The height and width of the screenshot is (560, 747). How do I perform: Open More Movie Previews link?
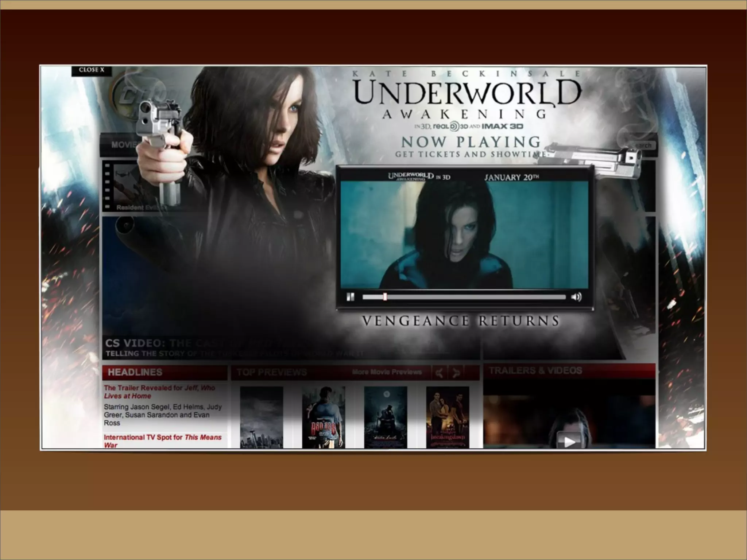[x=387, y=372]
